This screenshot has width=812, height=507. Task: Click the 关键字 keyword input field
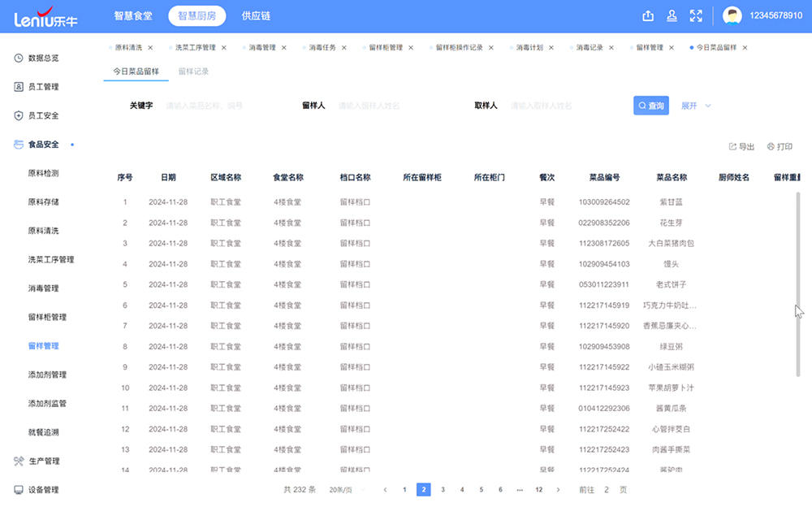pyautogui.click(x=219, y=106)
